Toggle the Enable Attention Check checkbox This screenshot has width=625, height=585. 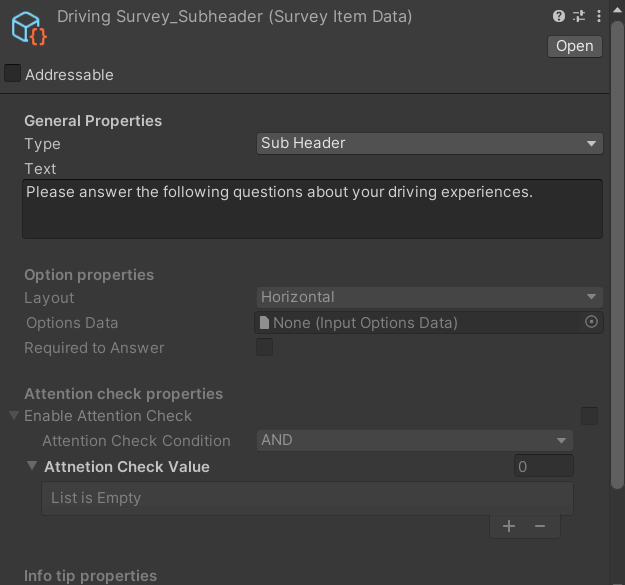pyautogui.click(x=590, y=416)
